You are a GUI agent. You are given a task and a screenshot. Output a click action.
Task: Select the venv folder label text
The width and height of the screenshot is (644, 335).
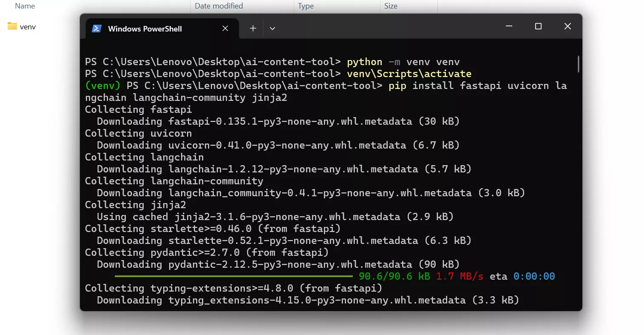(x=27, y=26)
